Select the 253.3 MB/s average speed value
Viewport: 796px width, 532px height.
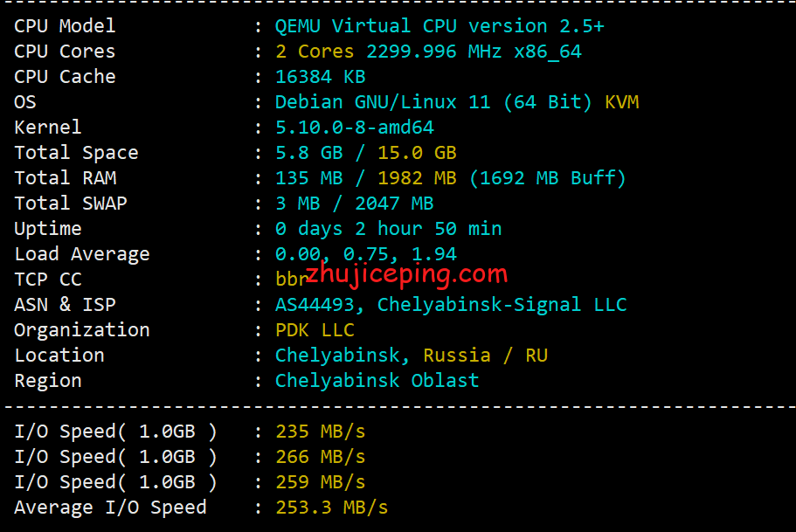pyautogui.click(x=331, y=508)
